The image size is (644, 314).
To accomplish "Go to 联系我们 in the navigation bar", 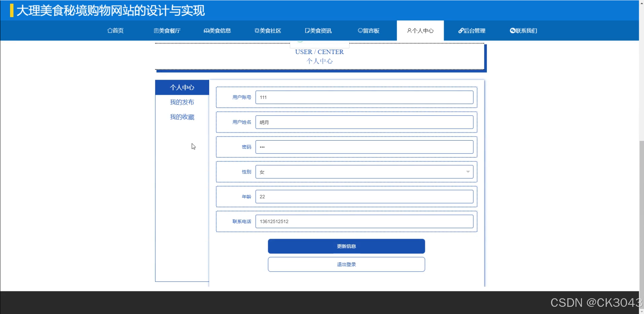I will coord(523,30).
